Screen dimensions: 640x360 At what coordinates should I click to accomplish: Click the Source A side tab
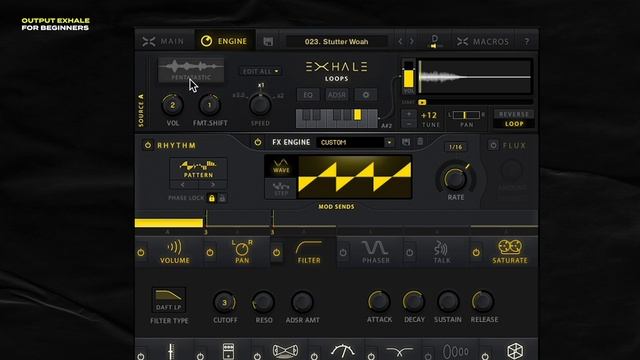point(141,110)
